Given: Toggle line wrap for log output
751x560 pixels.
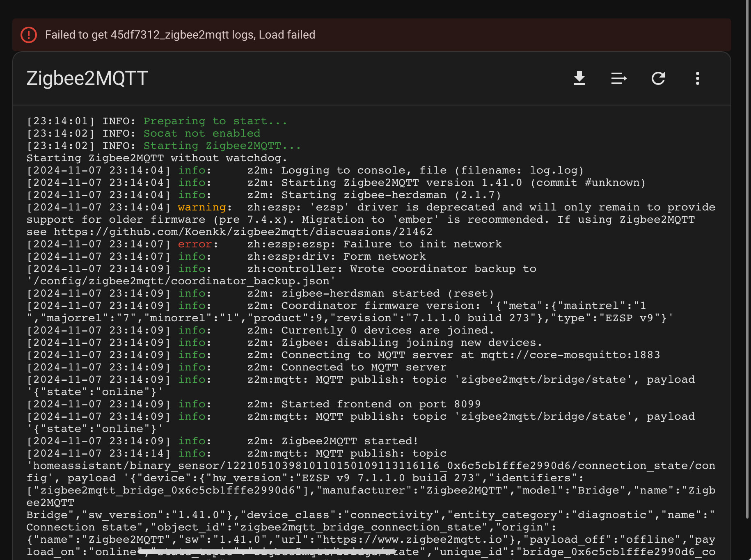Looking at the screenshot, I should point(618,78).
